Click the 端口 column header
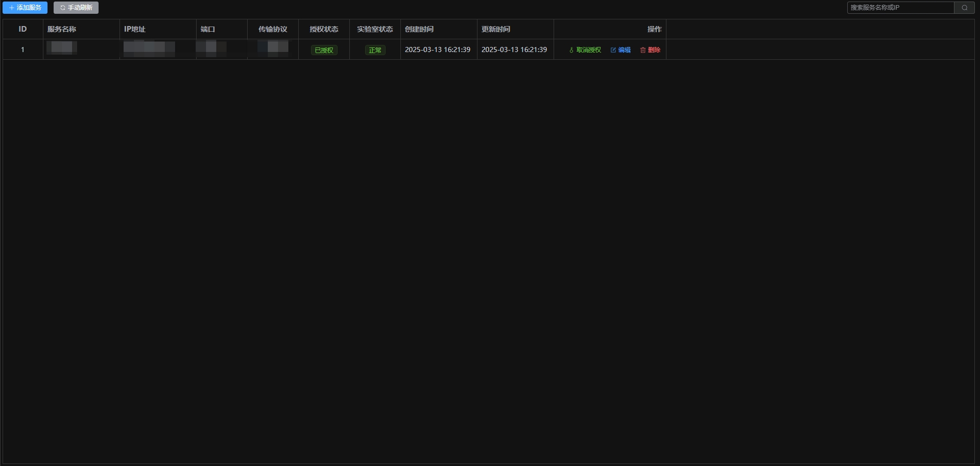Image resolution: width=980 pixels, height=466 pixels. click(x=208, y=29)
